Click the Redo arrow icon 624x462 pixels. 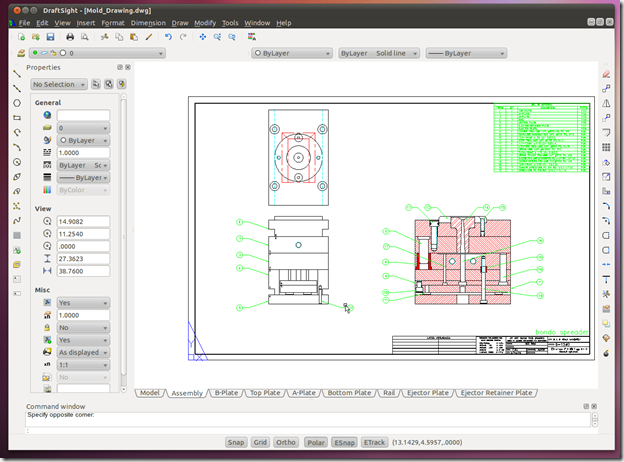click(x=183, y=37)
